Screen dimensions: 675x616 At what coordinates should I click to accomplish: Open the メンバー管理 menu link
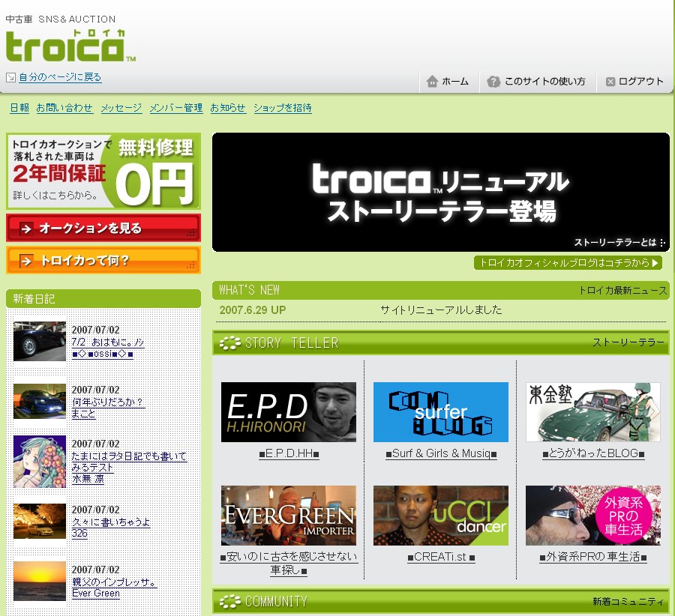click(176, 108)
